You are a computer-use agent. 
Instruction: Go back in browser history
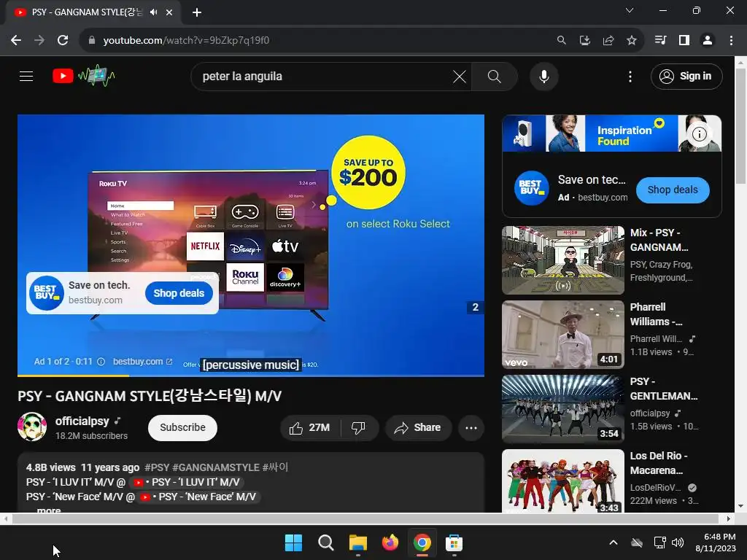tap(16, 41)
